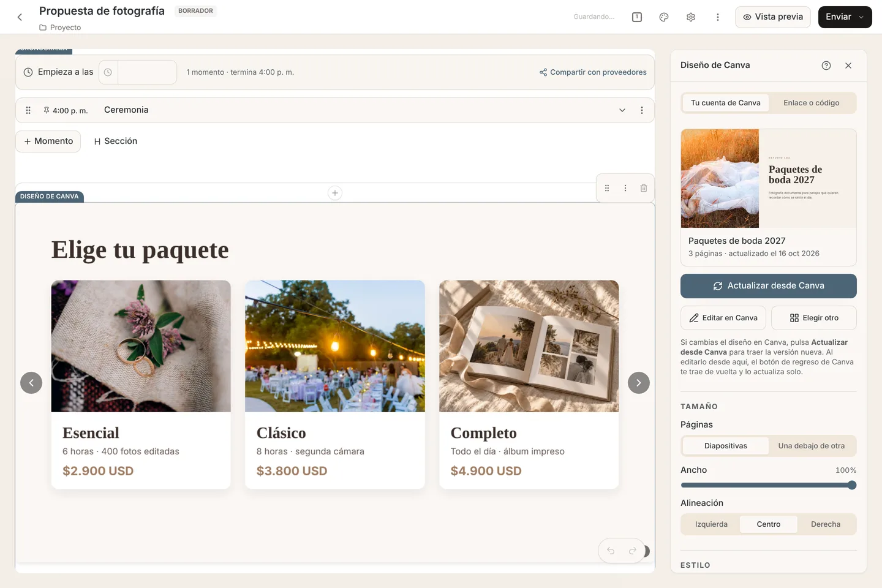Set alignment to Derecha

(x=826, y=524)
